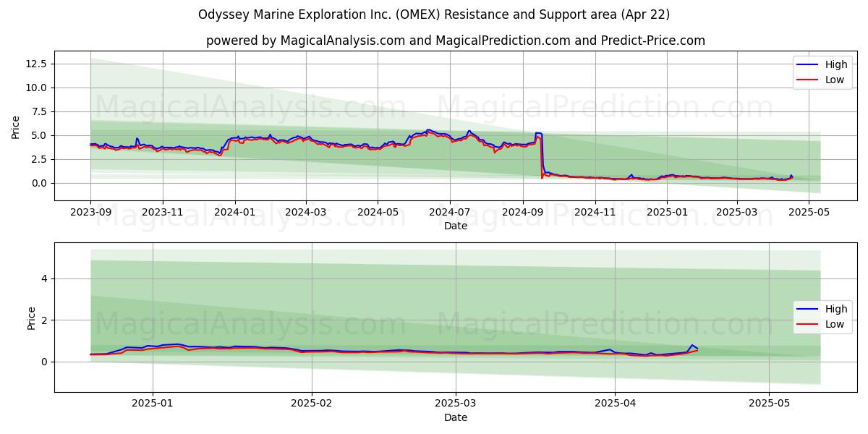The width and height of the screenshot is (868, 434).
Task: Click the upper chart '2024-11' tick label
Action: (595, 213)
